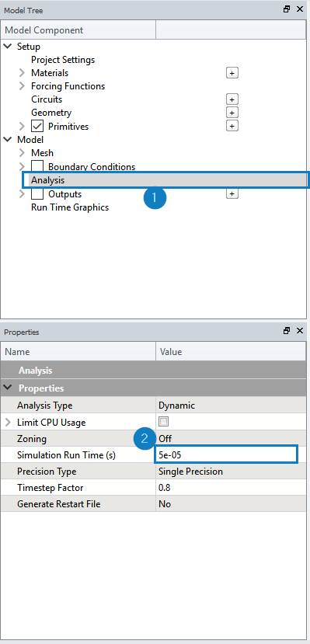Click the plus icon next to Geometry
The width and height of the screenshot is (310, 644).
232,113
